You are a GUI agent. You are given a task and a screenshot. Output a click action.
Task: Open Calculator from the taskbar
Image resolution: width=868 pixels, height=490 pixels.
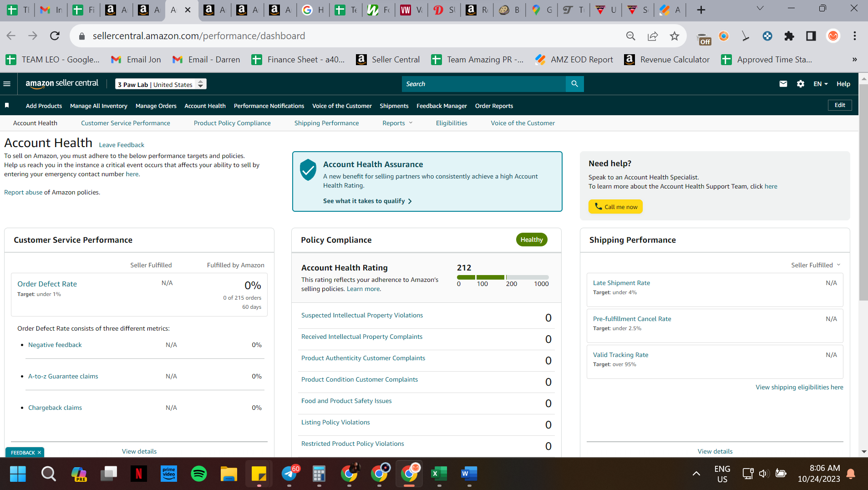click(x=319, y=474)
